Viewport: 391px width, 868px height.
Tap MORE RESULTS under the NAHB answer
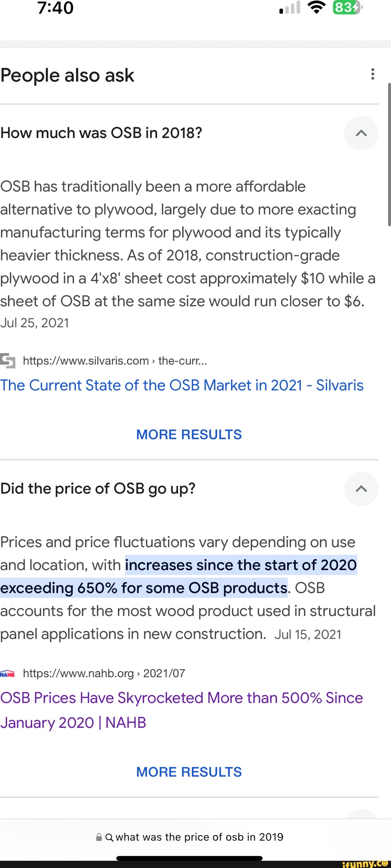(x=189, y=772)
